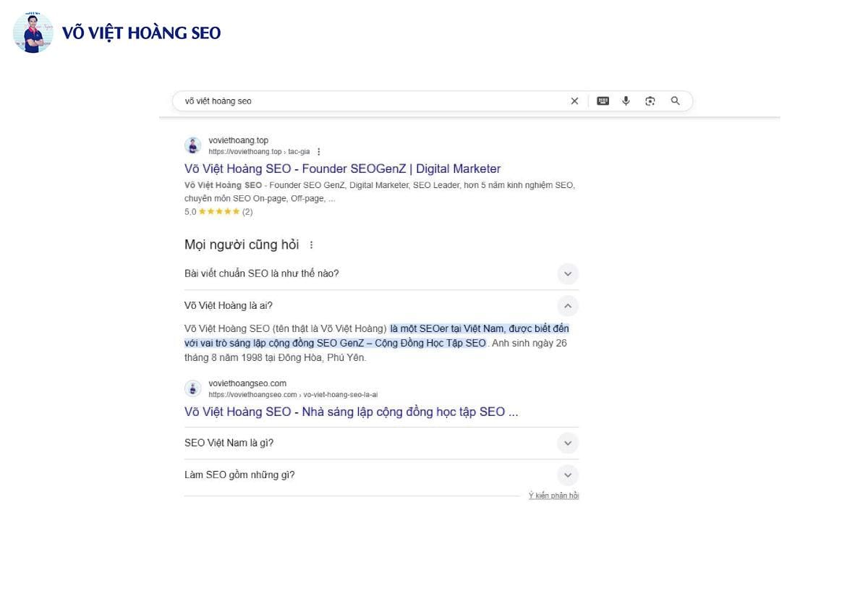The width and height of the screenshot is (868, 604).
Task: Click the magnifier search icon
Action: tap(675, 101)
